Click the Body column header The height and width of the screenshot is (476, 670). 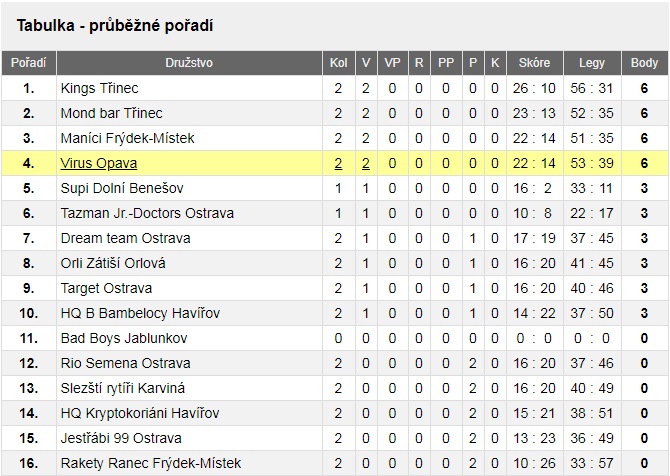(644, 63)
